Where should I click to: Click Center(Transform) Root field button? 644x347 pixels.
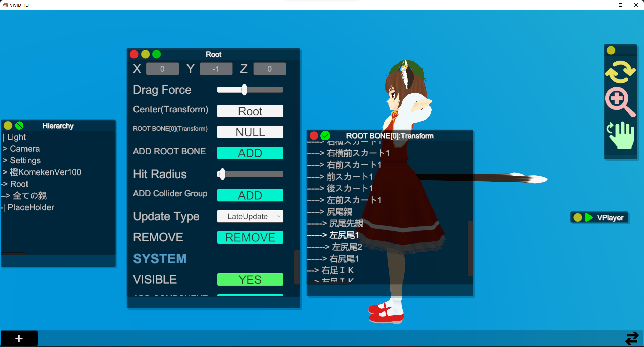click(x=250, y=111)
